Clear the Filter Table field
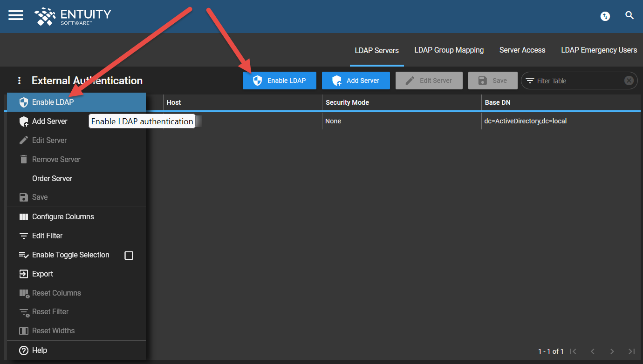Screen dimensions: 643x364 pyautogui.click(x=629, y=81)
